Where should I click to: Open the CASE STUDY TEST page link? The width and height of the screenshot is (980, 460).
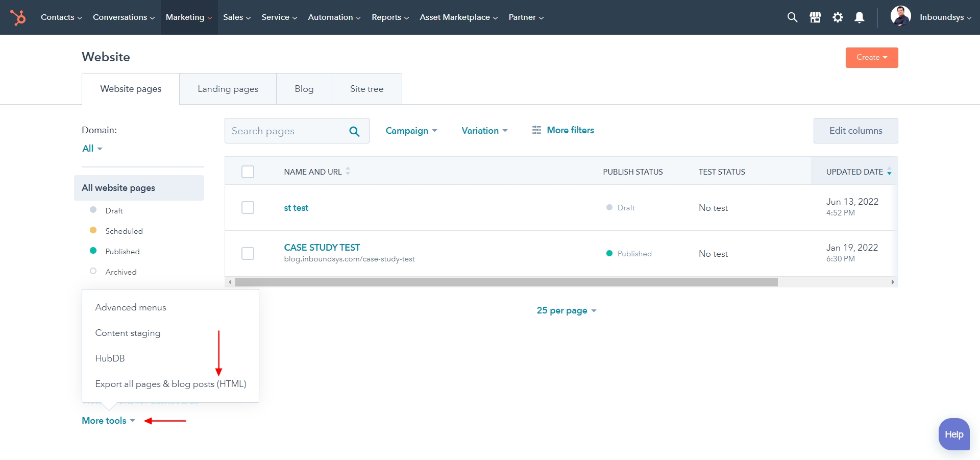322,248
